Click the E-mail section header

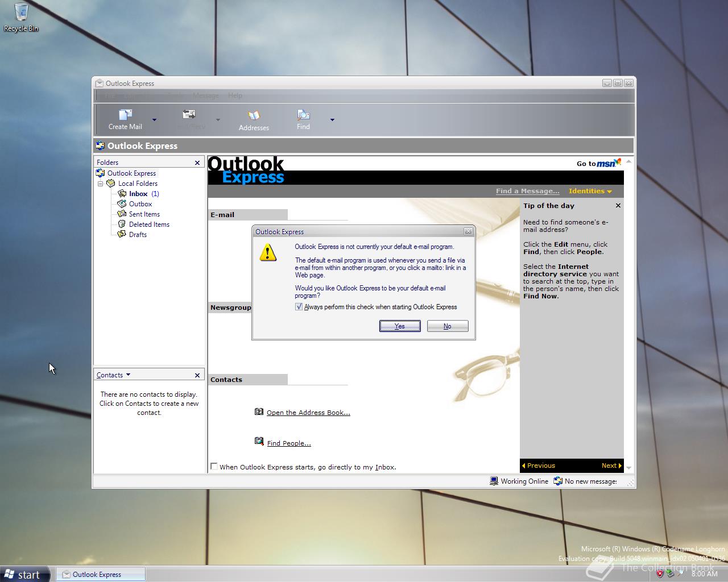point(248,215)
